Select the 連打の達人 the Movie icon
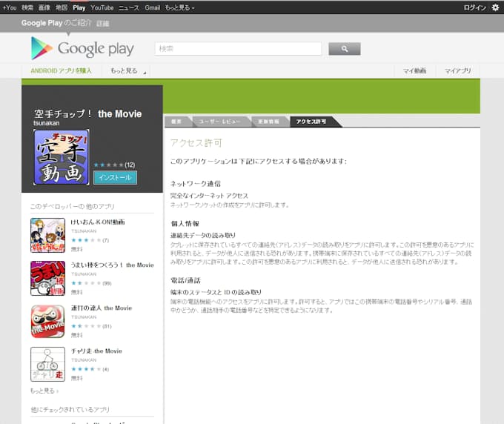Image resolution: width=504 pixels, height=424 pixels. (x=47, y=321)
